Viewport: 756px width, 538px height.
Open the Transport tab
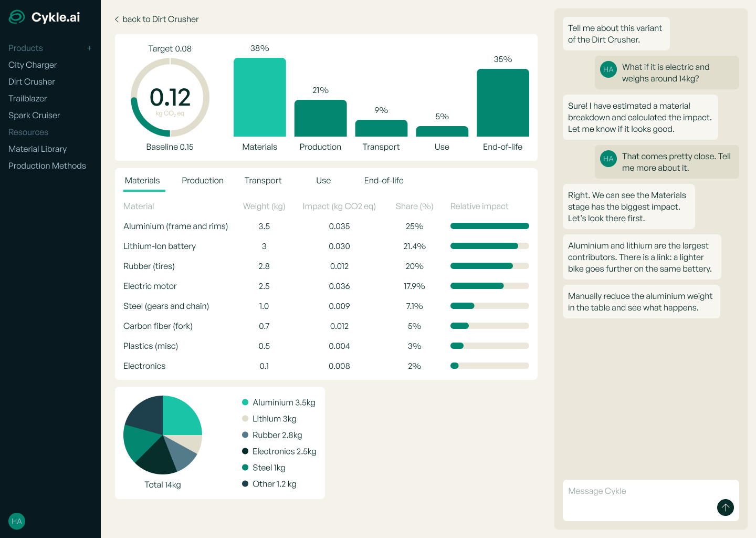point(262,181)
